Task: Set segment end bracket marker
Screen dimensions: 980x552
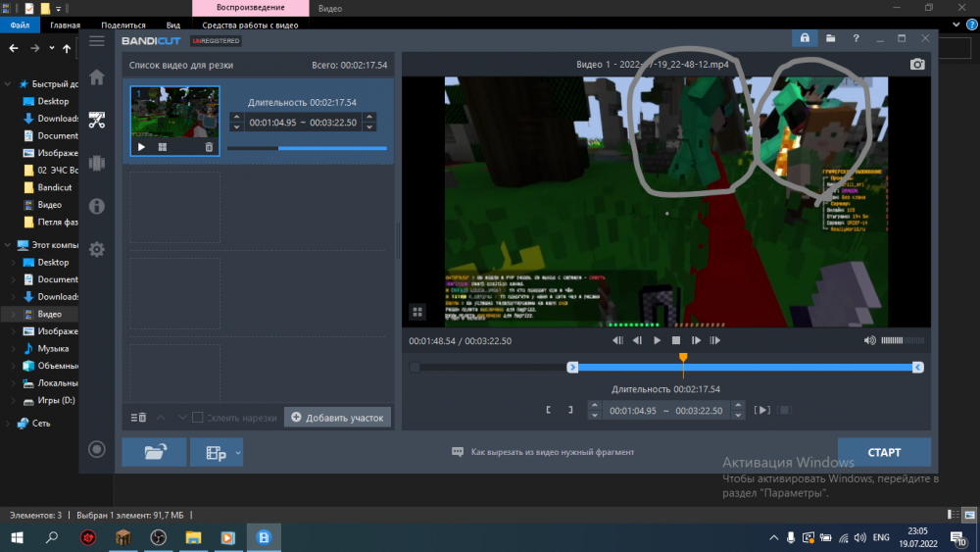Action: point(570,410)
